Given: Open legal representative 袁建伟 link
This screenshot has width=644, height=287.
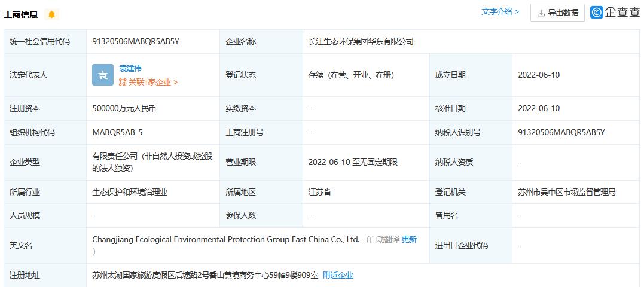Looking at the screenshot, I should coord(130,69).
